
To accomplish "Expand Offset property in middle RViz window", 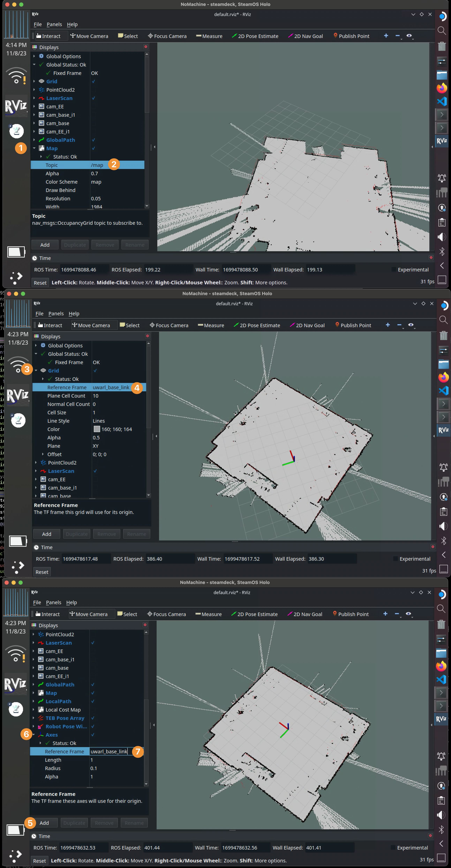I will pyautogui.click(x=43, y=454).
